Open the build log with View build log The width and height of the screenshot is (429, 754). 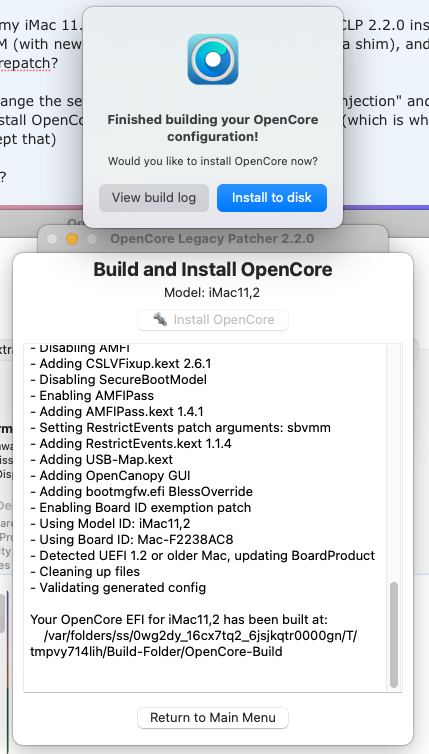click(x=154, y=198)
